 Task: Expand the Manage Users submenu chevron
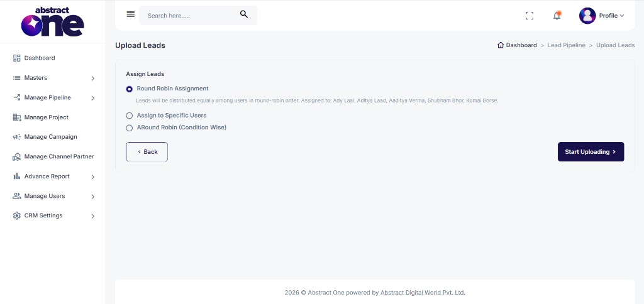tap(93, 196)
